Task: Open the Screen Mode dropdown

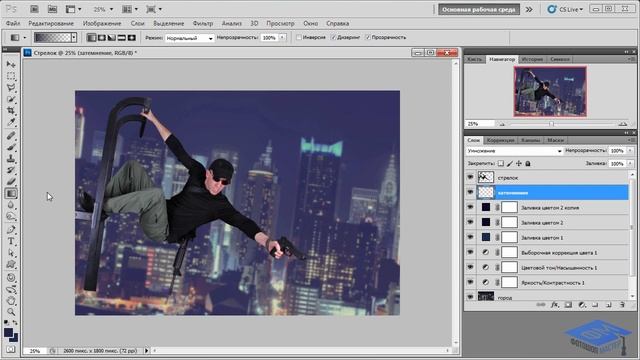Action: pyautogui.click(x=154, y=9)
